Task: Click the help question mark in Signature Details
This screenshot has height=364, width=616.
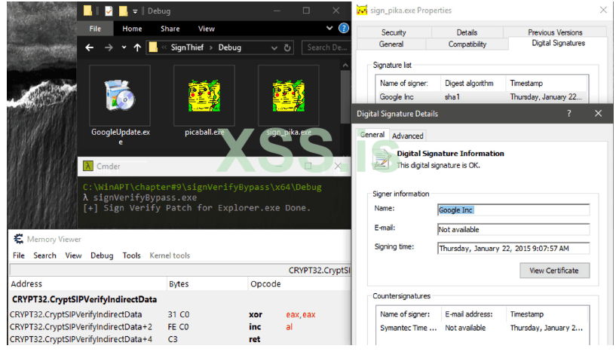Action: [568, 114]
